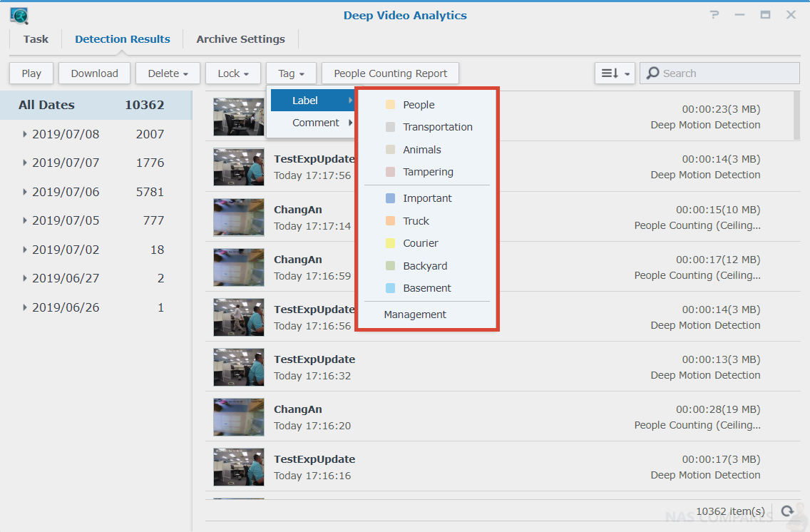This screenshot has width=810, height=532.
Task: Click the magnifier icon in Search box
Action: tap(653, 73)
